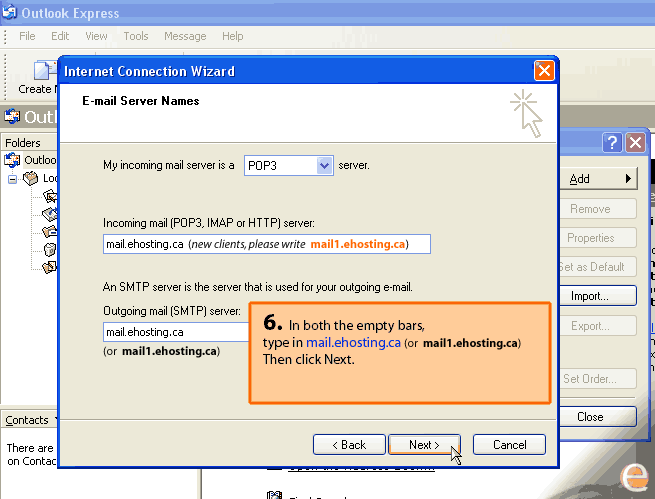
Task: Collapse the Local Folders tree node
Action: (x=13, y=179)
